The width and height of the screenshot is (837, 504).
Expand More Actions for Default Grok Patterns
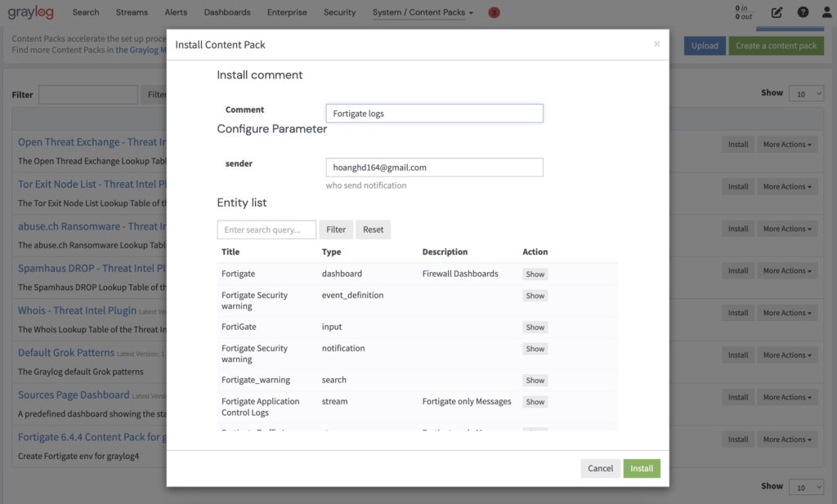(x=787, y=355)
